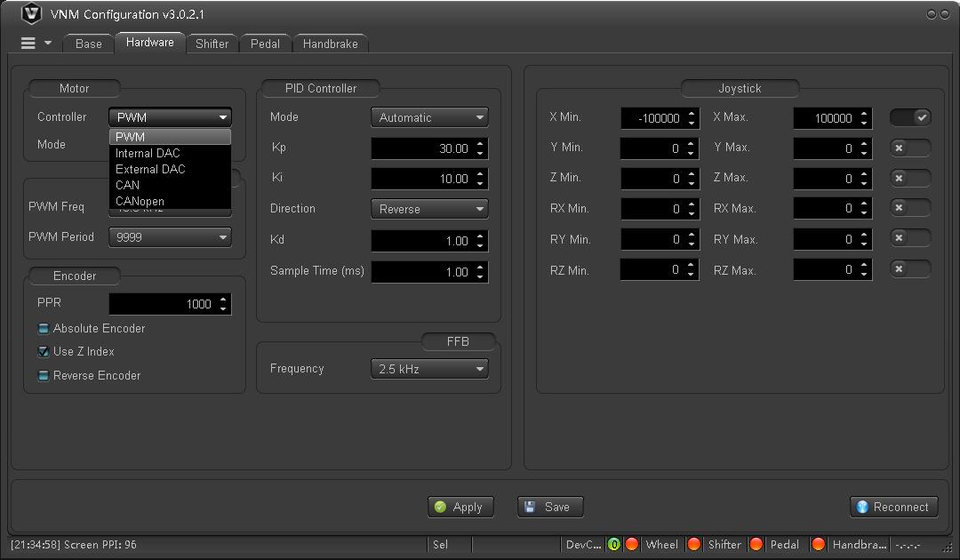The width and height of the screenshot is (960, 560).
Task: Choose CANopen from the controller list
Action: point(170,201)
